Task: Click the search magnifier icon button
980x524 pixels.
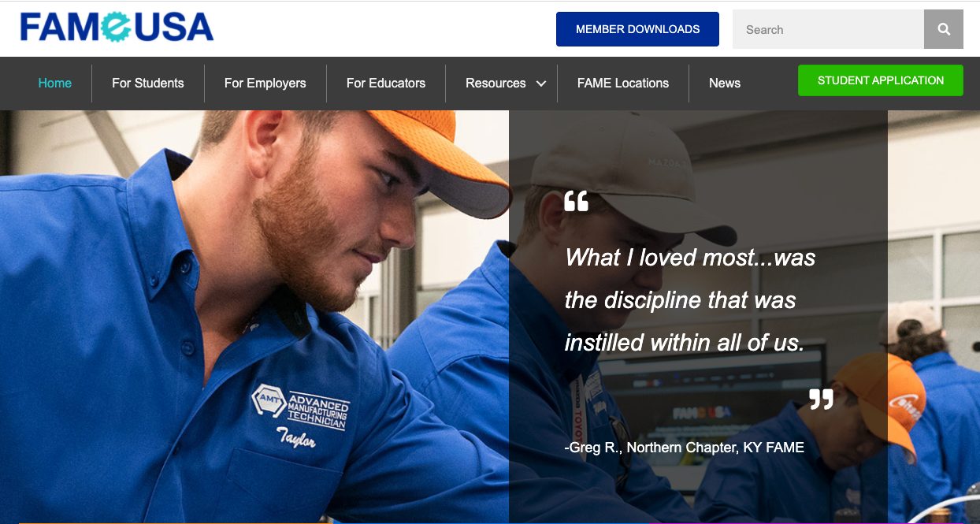Action: 944,29
